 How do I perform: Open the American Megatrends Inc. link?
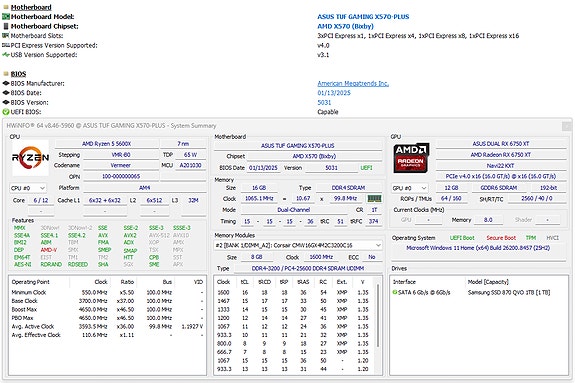[353, 83]
